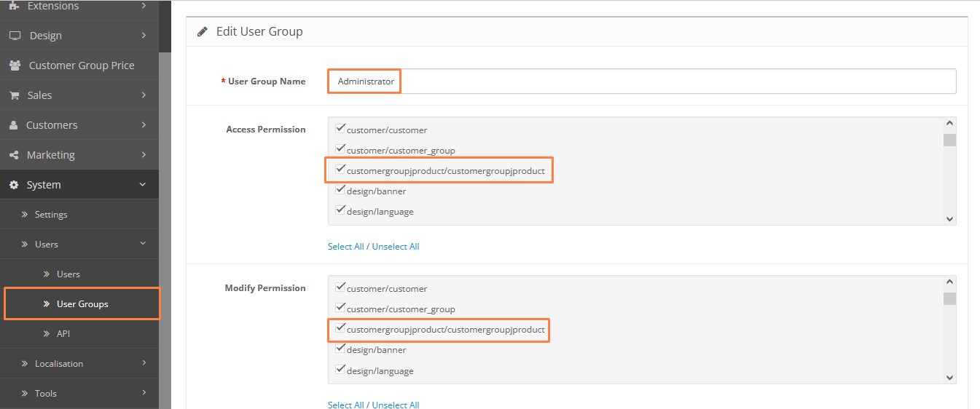The image size is (980, 409).
Task: Click double-arrow icon beside API
Action: (47, 334)
